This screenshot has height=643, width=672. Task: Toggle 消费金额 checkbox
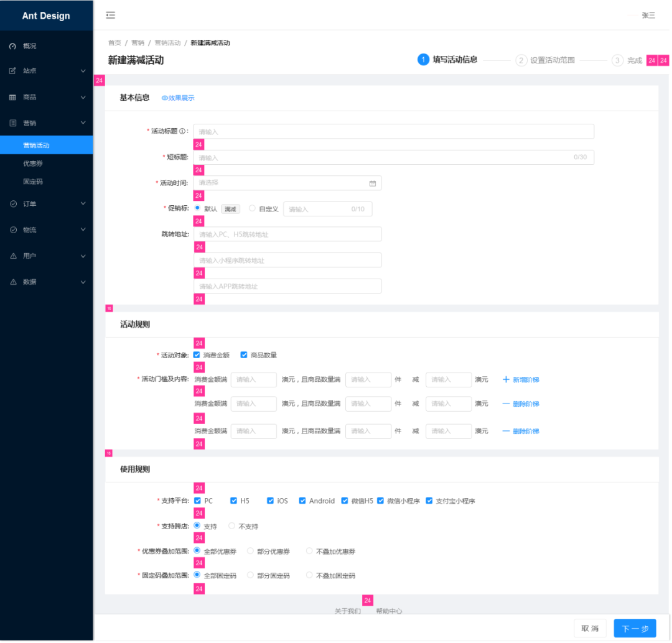[x=197, y=354]
